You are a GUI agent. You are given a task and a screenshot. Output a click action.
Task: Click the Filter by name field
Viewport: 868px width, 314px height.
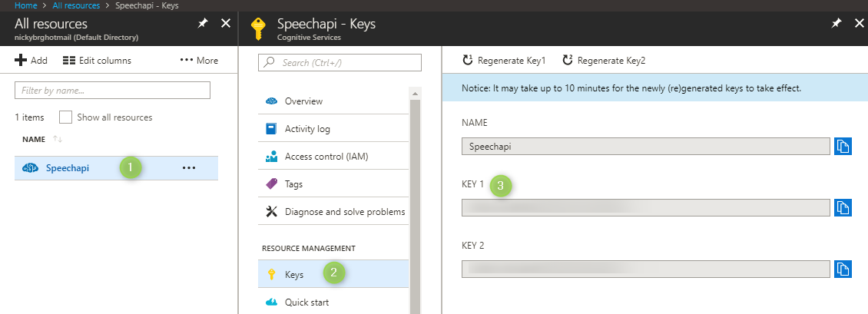coord(112,91)
